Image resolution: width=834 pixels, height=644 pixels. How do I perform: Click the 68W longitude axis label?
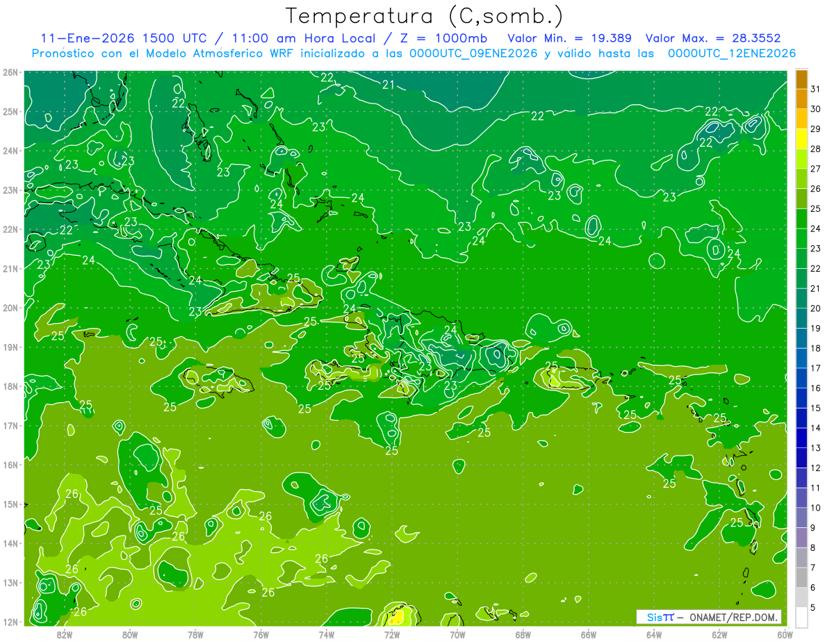pos(523,634)
